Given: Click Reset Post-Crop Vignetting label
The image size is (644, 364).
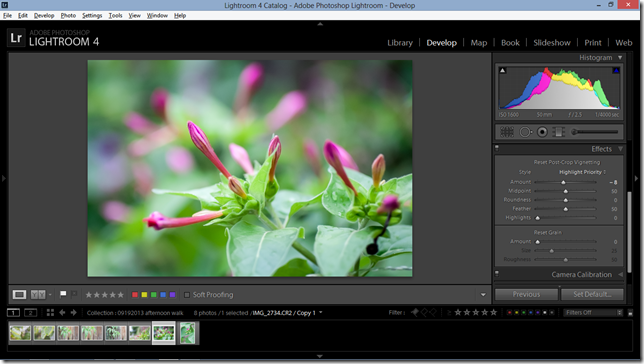Looking at the screenshot, I should click(567, 162).
